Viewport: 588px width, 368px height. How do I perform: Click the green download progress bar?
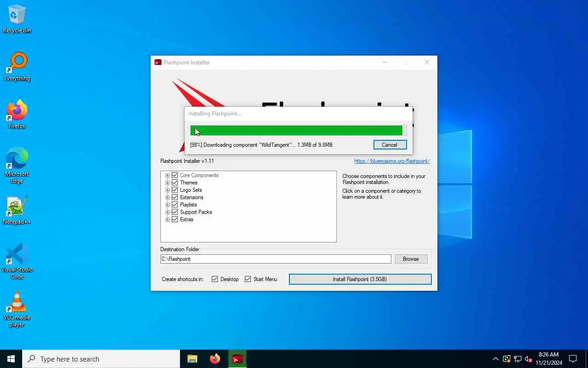tap(298, 131)
